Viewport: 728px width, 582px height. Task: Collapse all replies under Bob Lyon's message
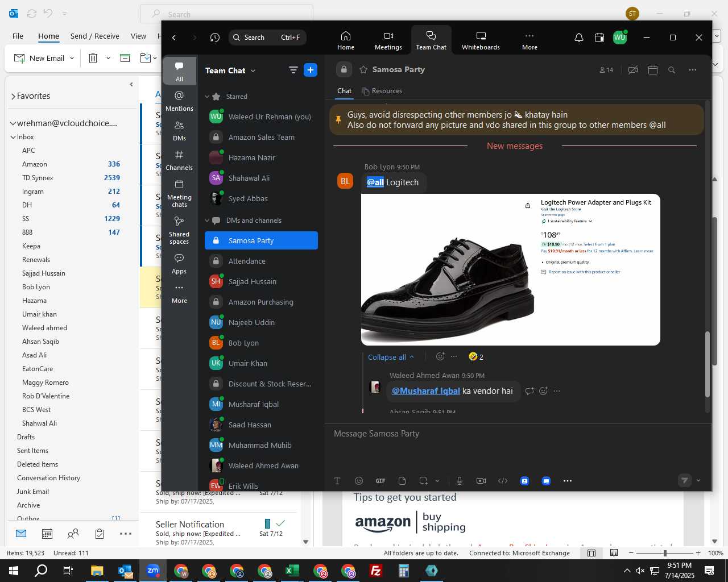tap(391, 357)
